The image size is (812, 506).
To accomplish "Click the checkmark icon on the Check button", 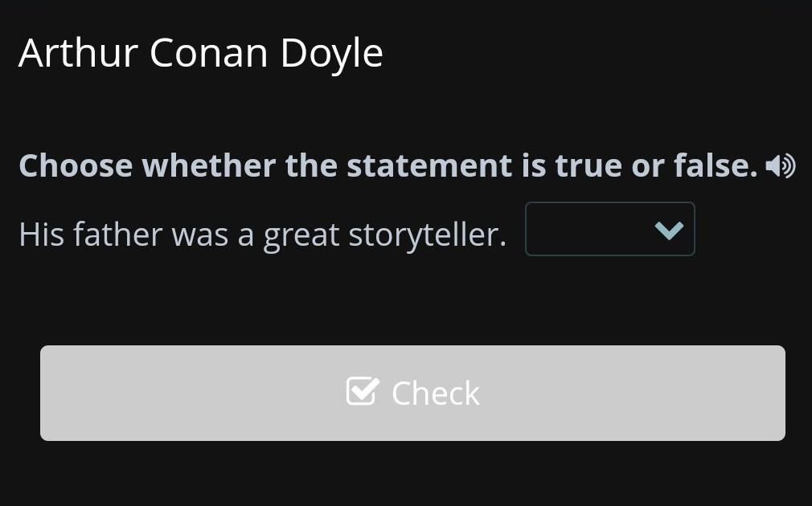I will point(362,392).
